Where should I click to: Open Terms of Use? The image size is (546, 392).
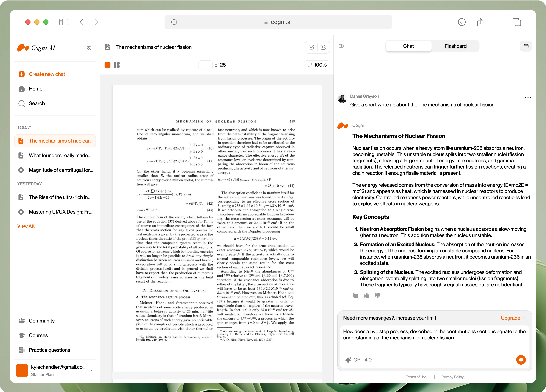tap(416, 377)
